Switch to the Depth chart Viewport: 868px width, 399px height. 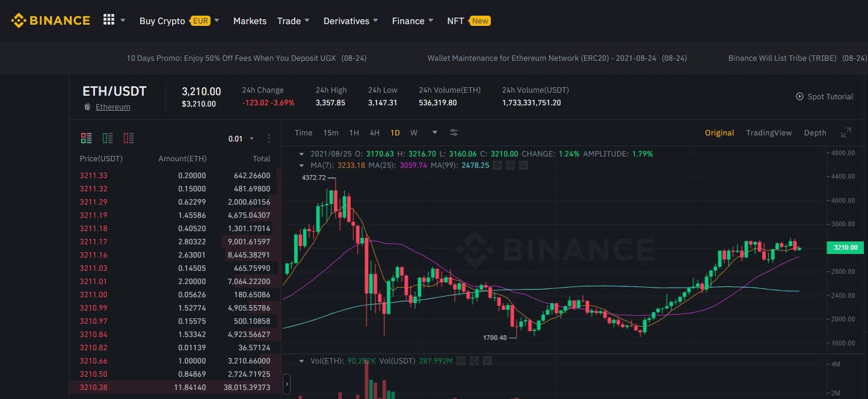coord(815,132)
